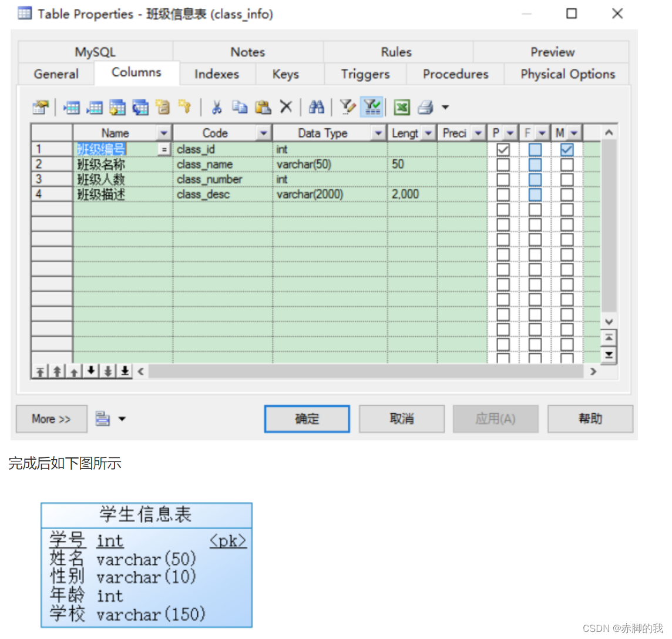Expand the Name column dropdown arrow
672x639 pixels.
[164, 133]
